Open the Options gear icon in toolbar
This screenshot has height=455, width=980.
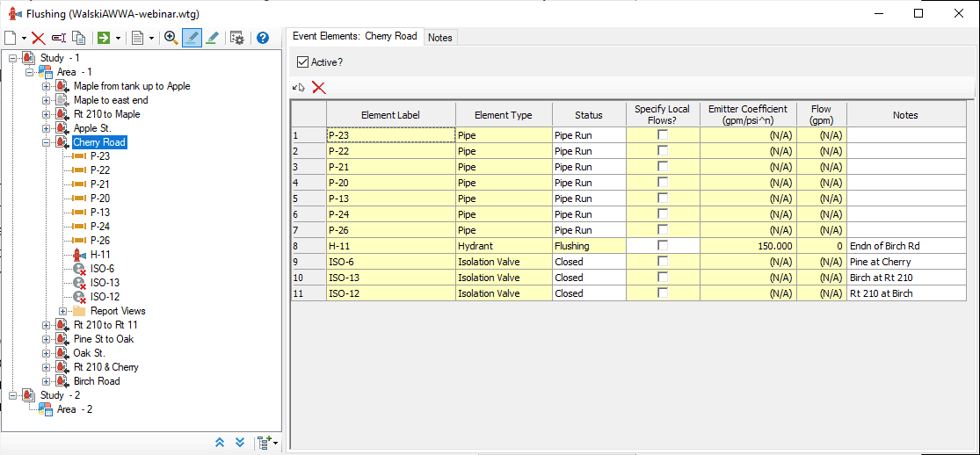pos(237,38)
